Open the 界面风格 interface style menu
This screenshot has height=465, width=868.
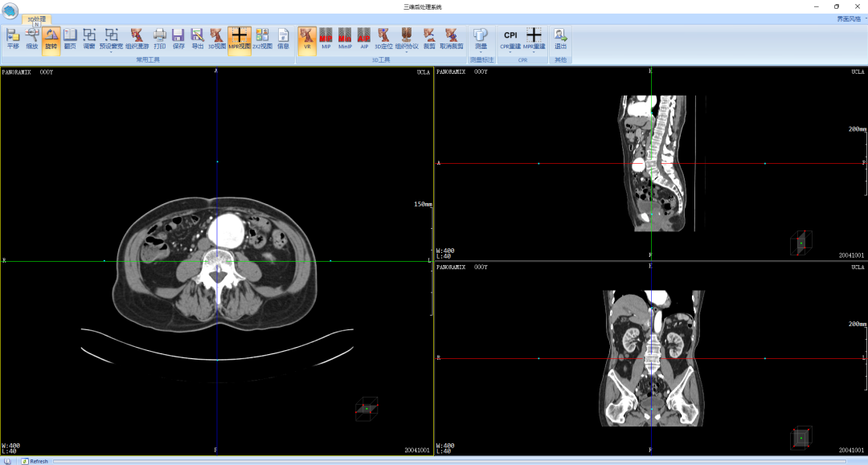coord(850,18)
